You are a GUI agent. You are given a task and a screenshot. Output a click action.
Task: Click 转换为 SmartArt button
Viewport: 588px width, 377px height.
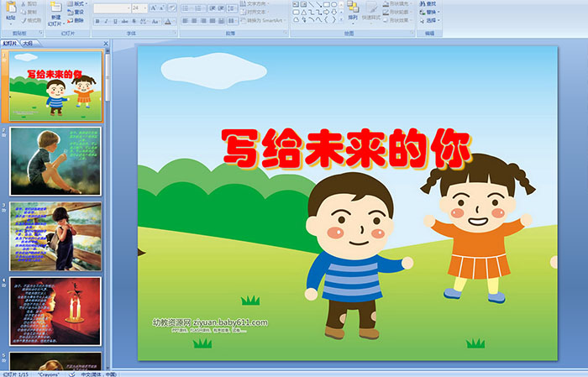(x=262, y=20)
